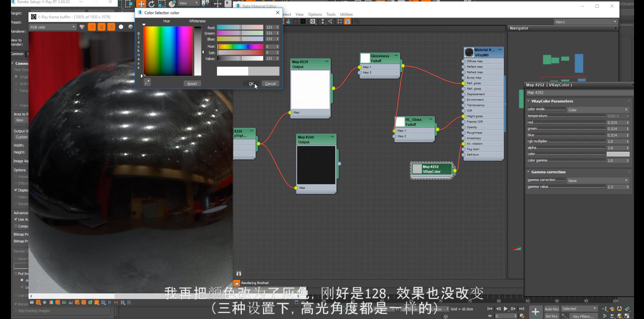644x319 pixels.
Task: Click OK in the Color Selector
Action: click(x=251, y=84)
